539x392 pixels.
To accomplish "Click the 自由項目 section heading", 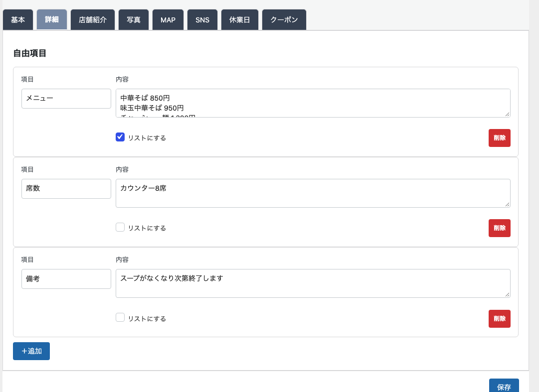I will point(29,53).
